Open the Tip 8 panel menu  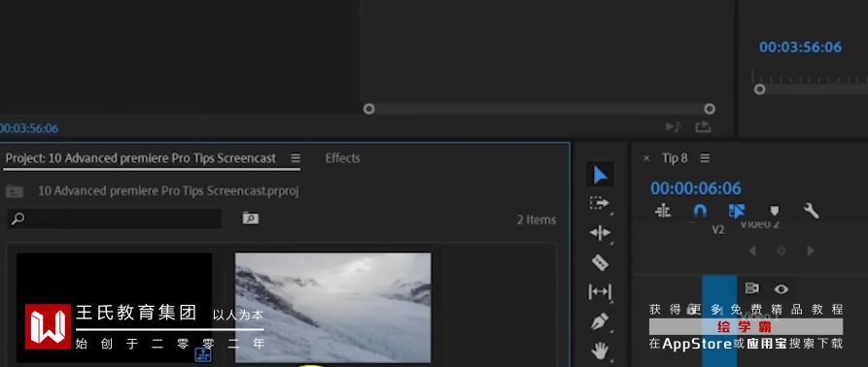click(705, 158)
